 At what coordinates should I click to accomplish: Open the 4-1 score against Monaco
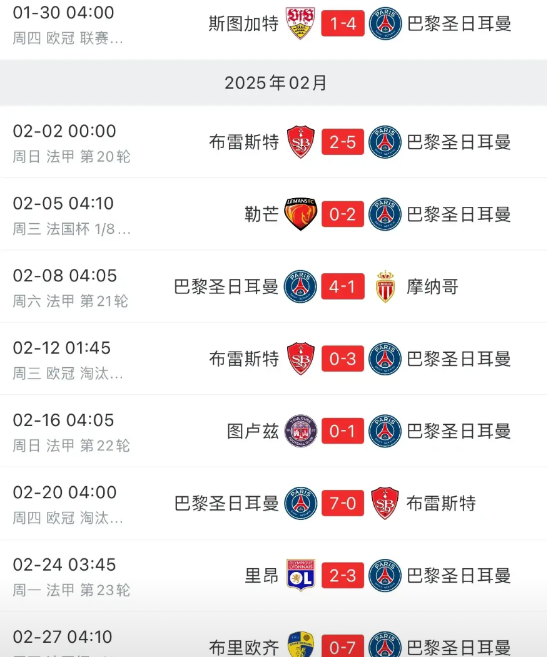tap(343, 287)
